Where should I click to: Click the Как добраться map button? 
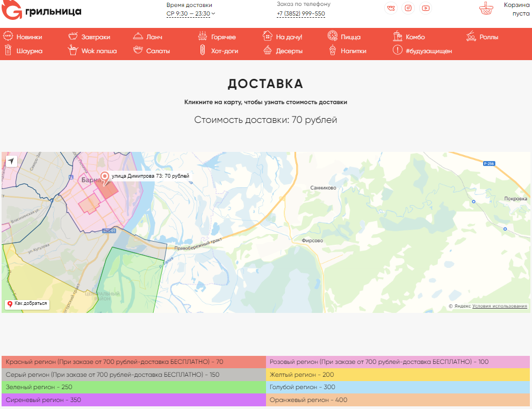coord(27,304)
